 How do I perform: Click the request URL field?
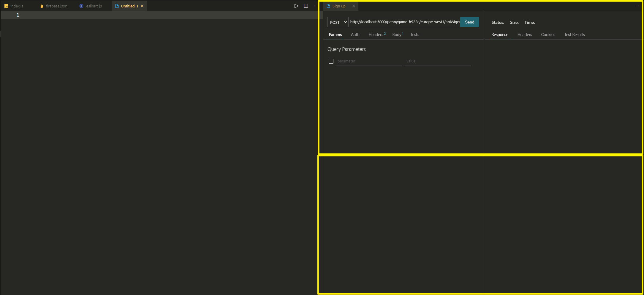(404, 22)
